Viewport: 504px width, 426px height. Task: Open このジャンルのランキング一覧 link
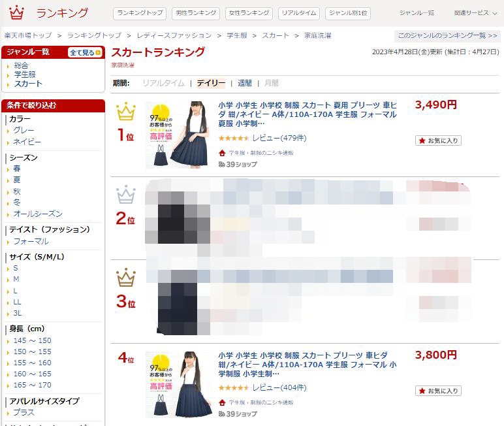point(447,35)
